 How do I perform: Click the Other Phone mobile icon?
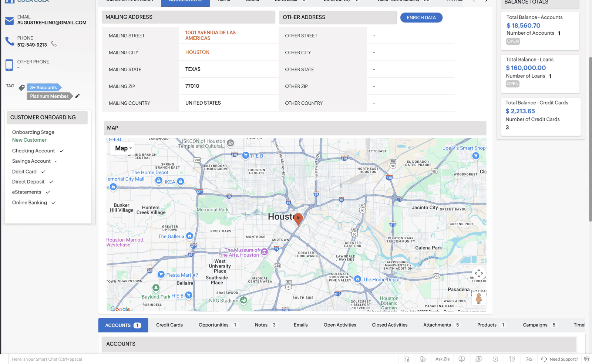[9, 65]
